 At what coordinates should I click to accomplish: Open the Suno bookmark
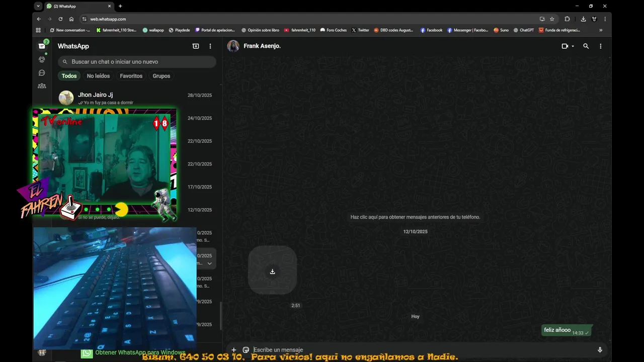(501, 30)
